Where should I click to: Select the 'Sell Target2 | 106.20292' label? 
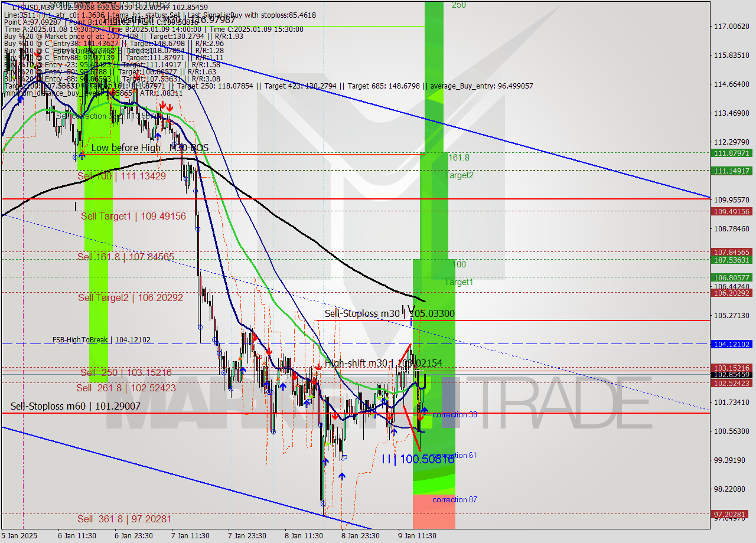click(x=131, y=297)
